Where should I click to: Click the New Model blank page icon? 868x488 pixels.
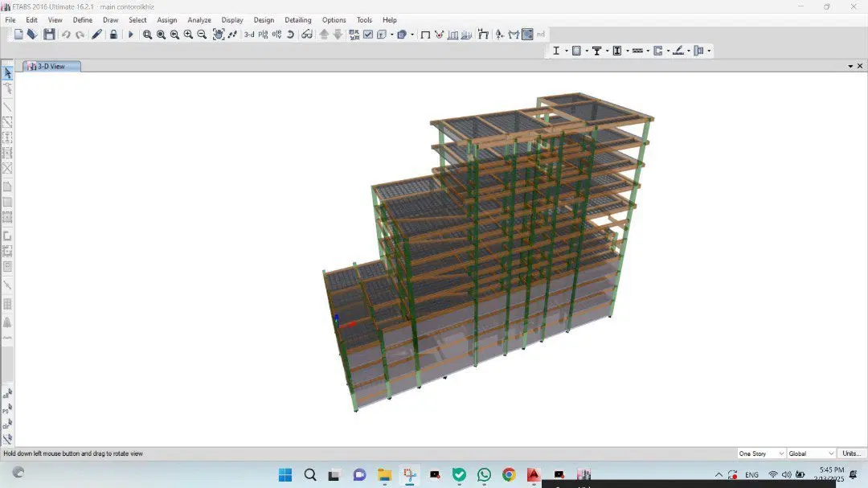pos(18,35)
